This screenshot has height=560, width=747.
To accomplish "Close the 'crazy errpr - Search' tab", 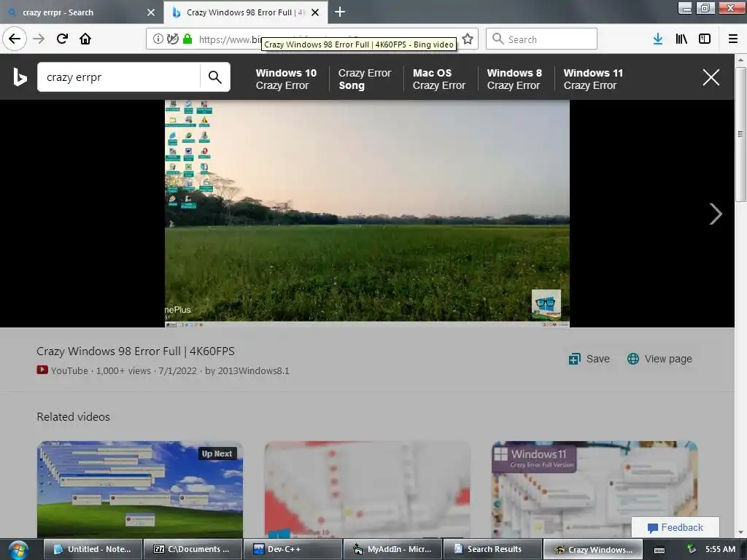I will 151,12.
